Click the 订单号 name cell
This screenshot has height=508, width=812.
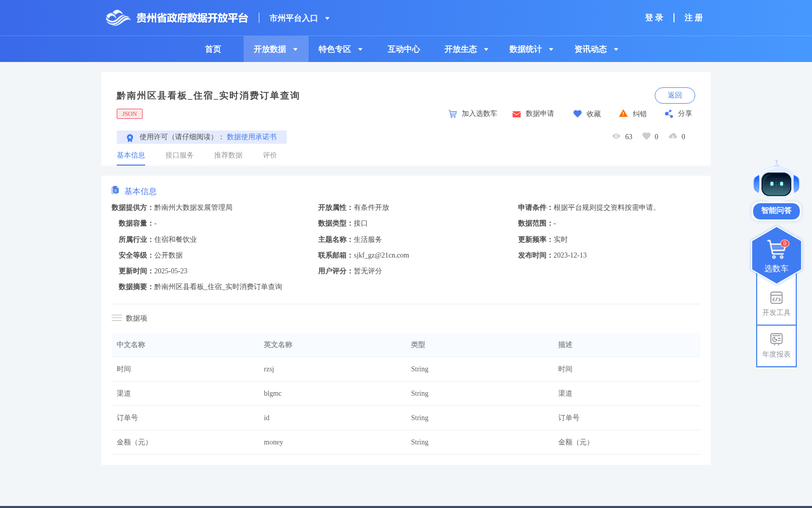tap(127, 418)
